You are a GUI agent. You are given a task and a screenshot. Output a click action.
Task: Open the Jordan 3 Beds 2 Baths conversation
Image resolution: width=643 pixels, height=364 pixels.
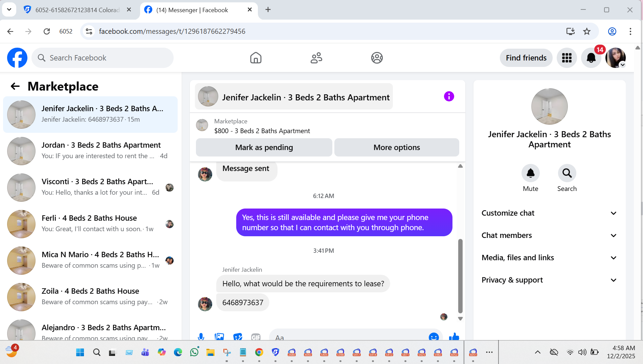coord(90,151)
